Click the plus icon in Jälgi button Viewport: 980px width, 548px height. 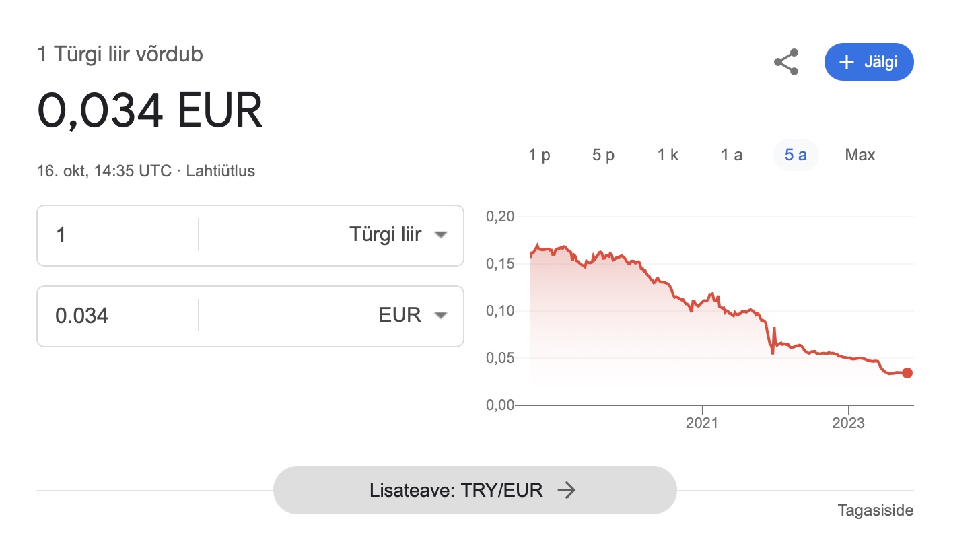(x=846, y=62)
